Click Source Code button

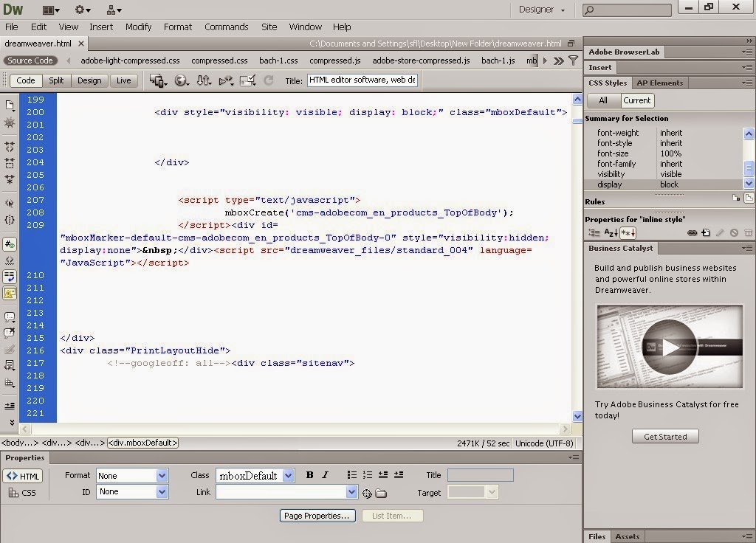(x=30, y=60)
